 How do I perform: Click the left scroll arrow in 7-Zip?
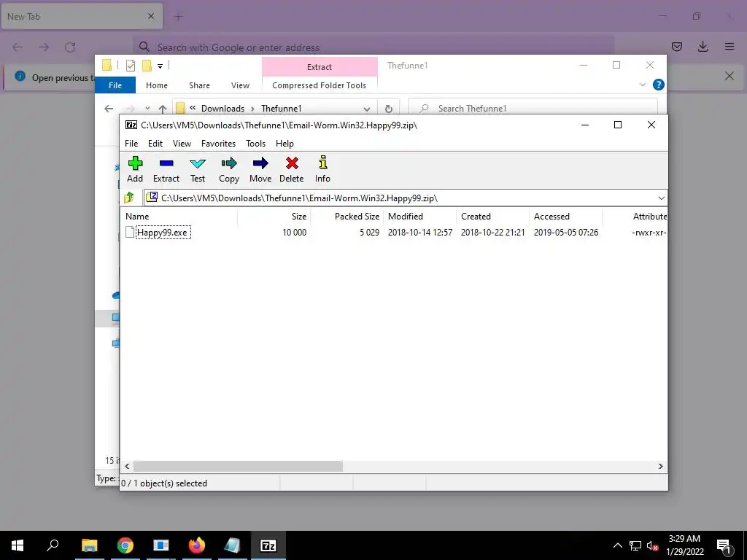[x=127, y=466]
